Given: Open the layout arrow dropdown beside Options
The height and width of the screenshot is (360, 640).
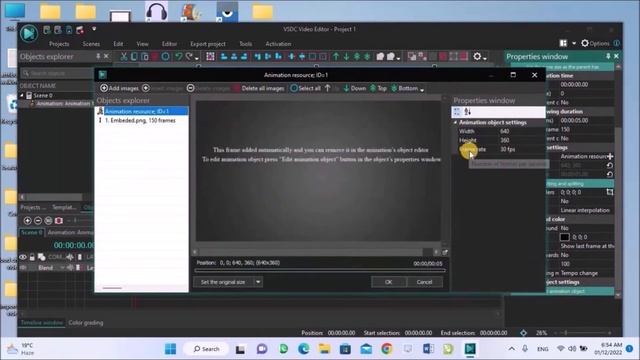Looking at the screenshot, I should pyautogui.click(x=574, y=43).
